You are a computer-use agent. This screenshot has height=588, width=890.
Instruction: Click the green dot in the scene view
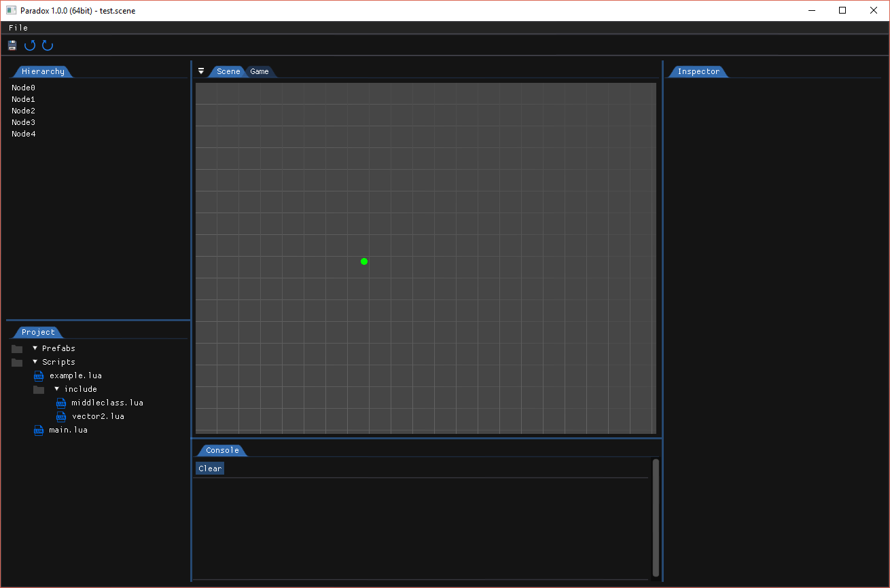pyautogui.click(x=364, y=261)
